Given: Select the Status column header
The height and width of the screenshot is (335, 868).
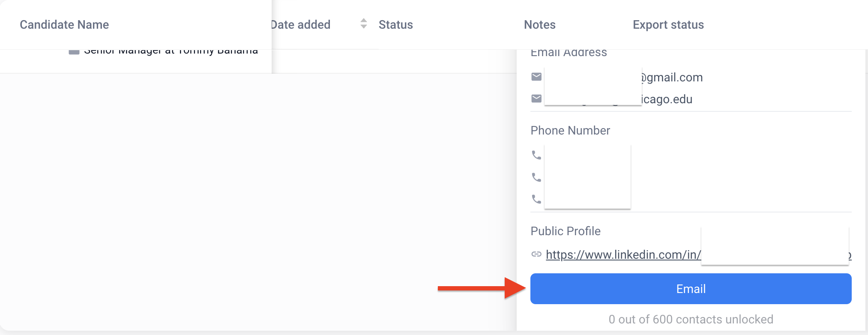Looking at the screenshot, I should [395, 25].
